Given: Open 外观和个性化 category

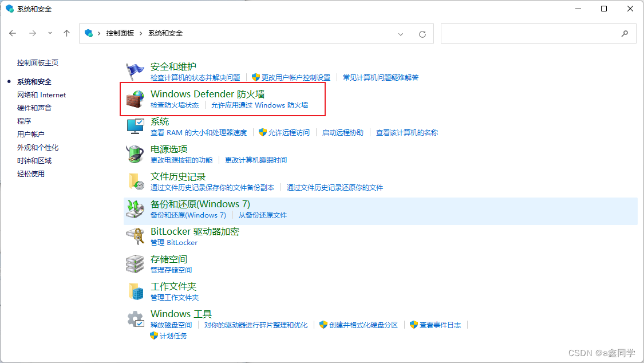Looking at the screenshot, I should click(38, 147).
